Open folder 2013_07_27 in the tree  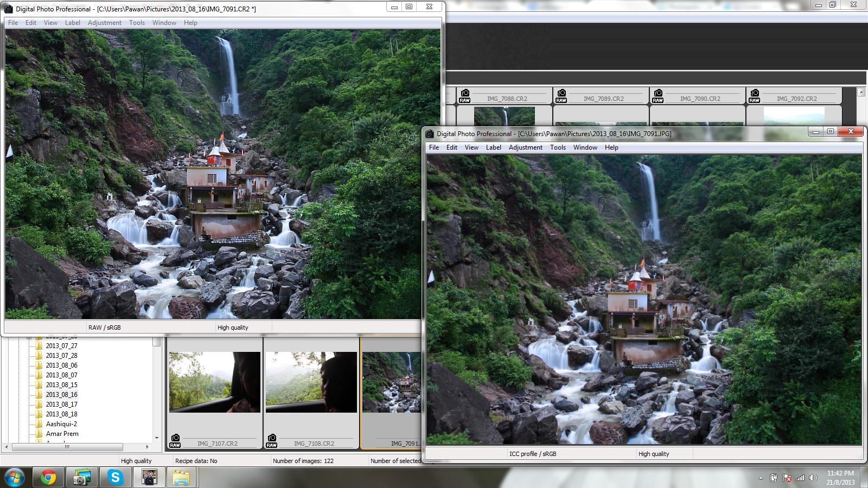tap(61, 346)
